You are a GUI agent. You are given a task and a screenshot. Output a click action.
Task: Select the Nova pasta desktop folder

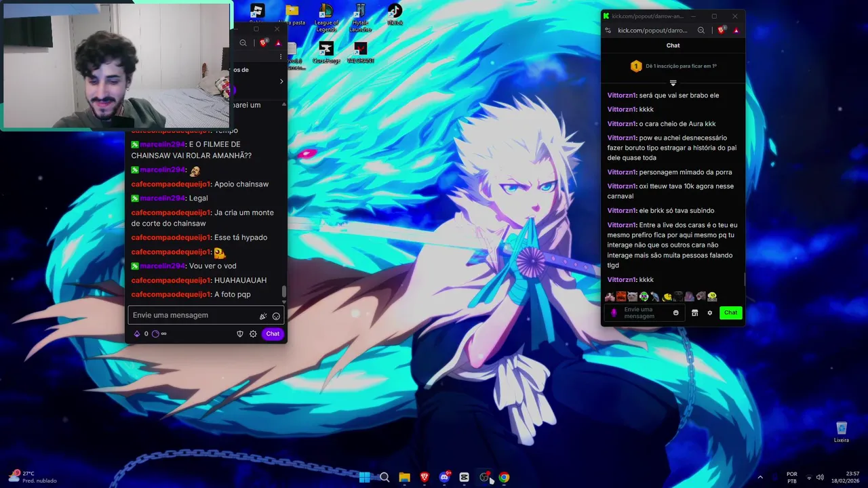(292, 15)
